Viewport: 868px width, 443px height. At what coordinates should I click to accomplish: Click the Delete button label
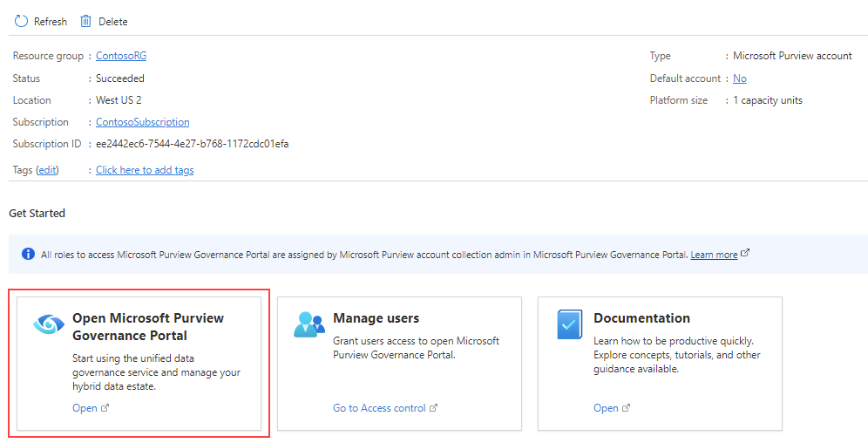(x=113, y=22)
